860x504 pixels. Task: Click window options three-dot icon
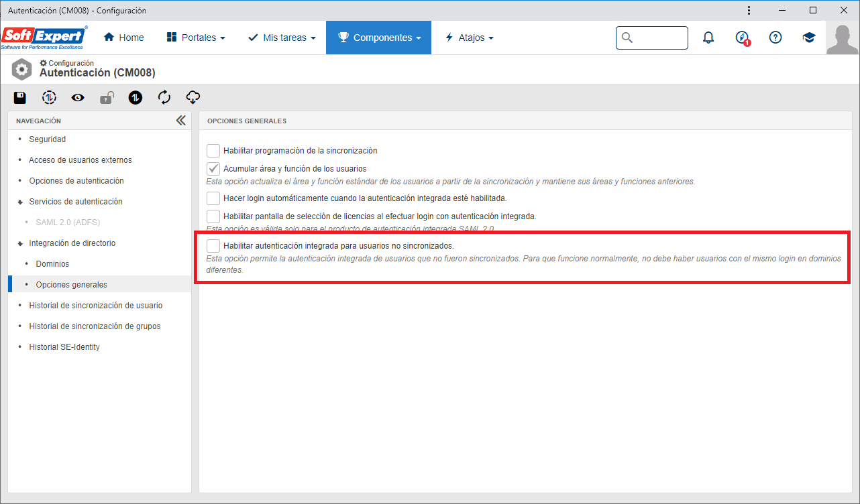pyautogui.click(x=749, y=10)
